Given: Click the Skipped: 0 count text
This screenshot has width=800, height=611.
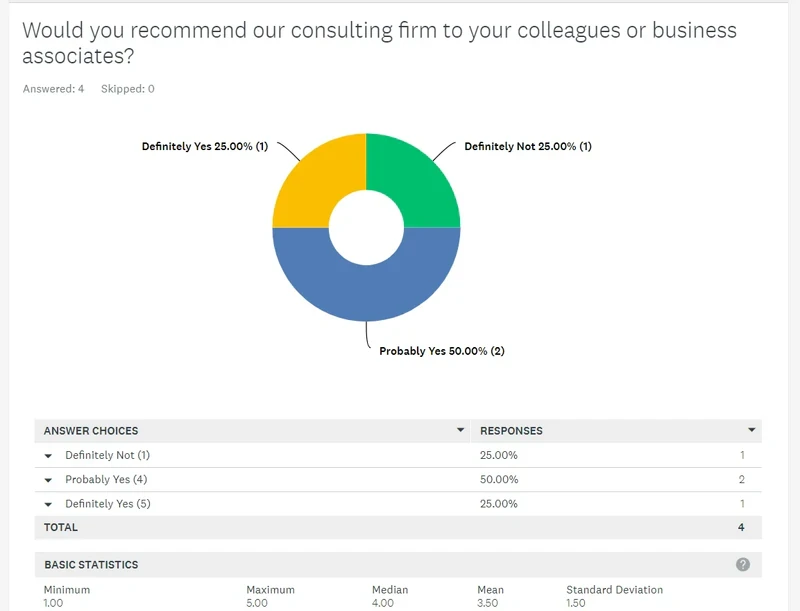Looking at the screenshot, I should [128, 89].
